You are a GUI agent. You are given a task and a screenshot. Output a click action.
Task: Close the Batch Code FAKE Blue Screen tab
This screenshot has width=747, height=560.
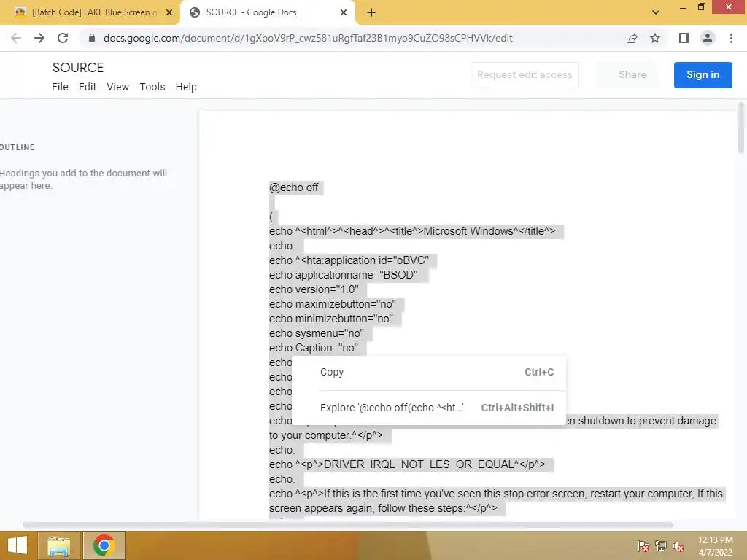pos(169,13)
